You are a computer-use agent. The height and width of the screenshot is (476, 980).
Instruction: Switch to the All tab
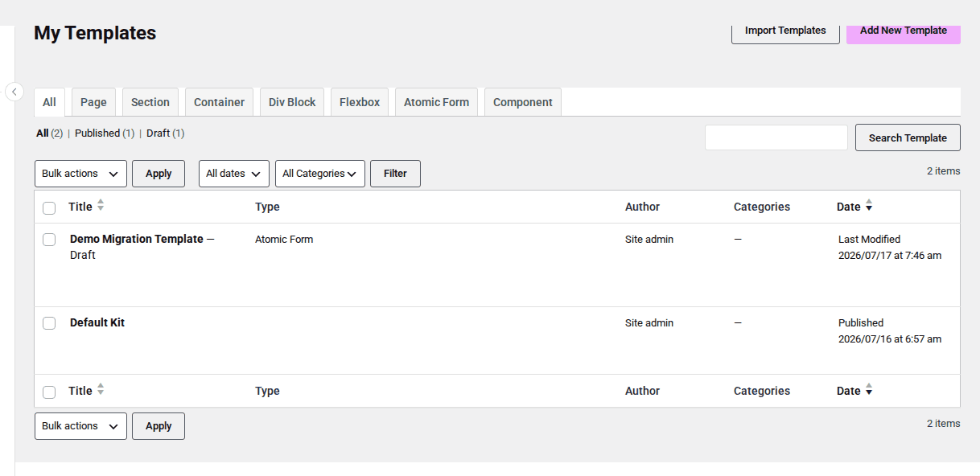(50, 102)
